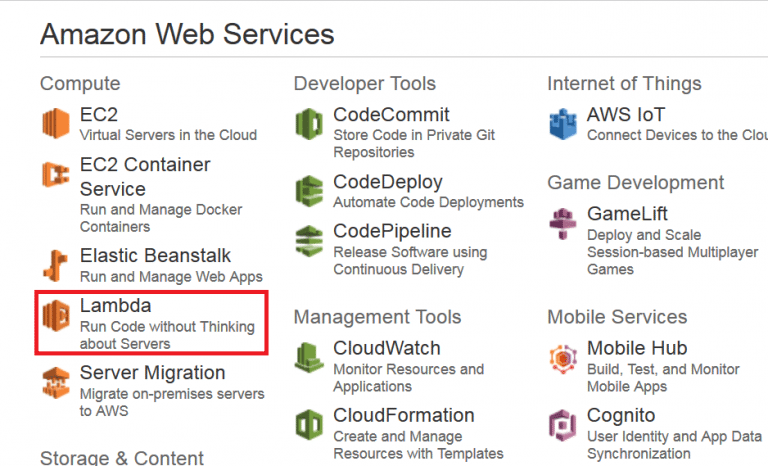
Task: Click the Game Development heading
Action: [x=636, y=183]
